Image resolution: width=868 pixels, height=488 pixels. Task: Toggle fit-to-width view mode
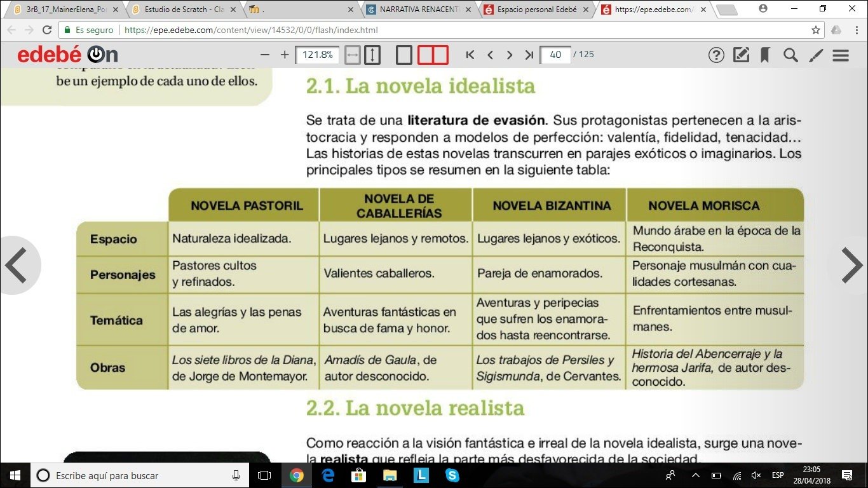353,55
